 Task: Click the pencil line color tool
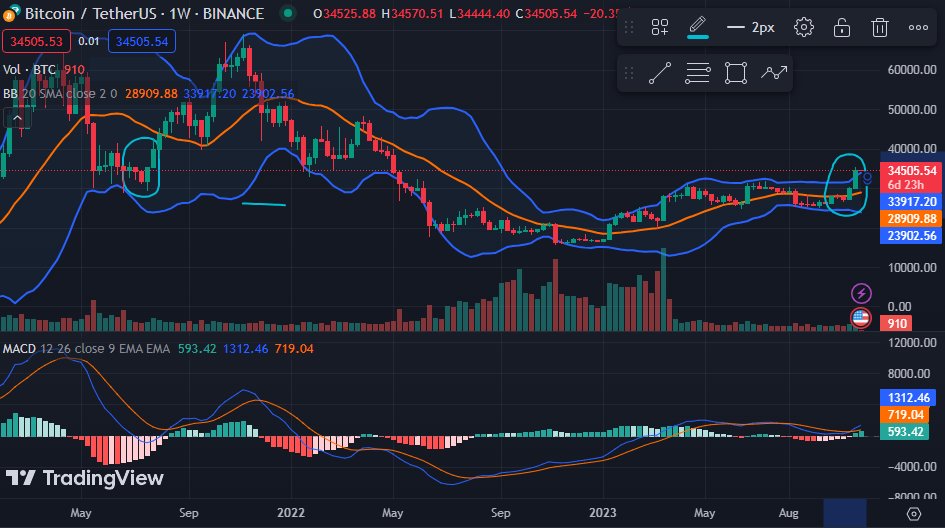coord(697,27)
